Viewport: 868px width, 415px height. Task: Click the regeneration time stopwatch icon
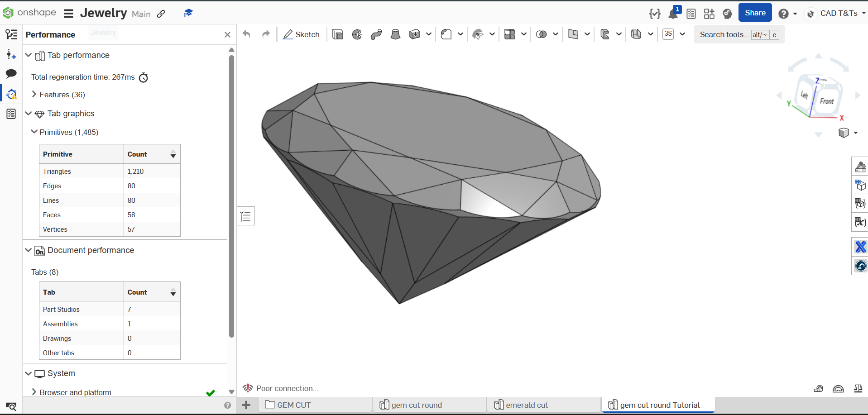[x=144, y=77]
